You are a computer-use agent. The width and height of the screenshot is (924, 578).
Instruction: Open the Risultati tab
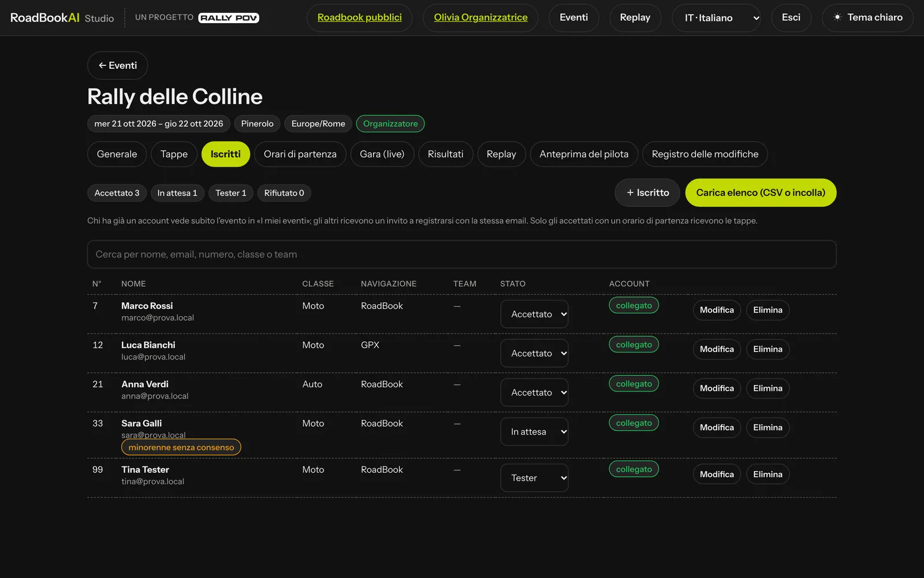click(445, 154)
